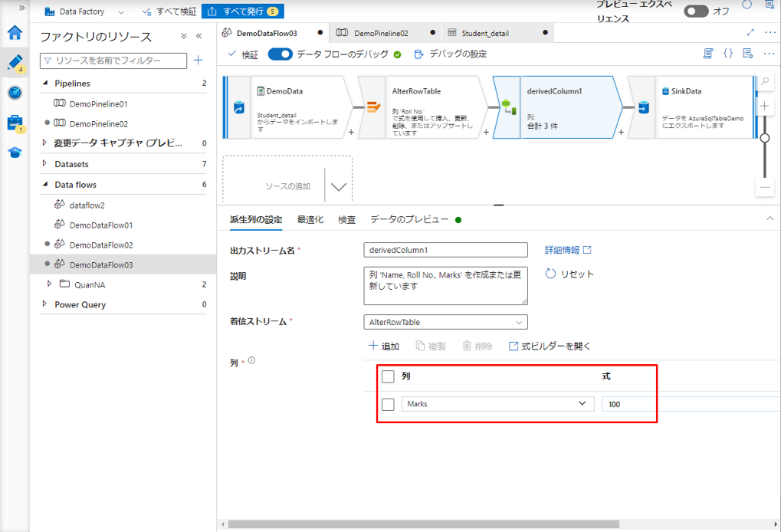Expand the Datasets section
This screenshot has width=781, height=532.
point(44,163)
